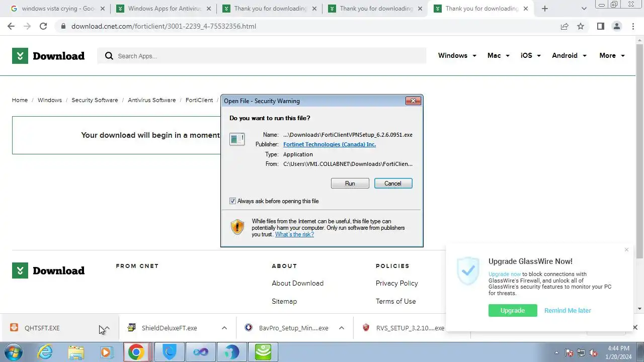Click Remind Me later link
Viewport: 644px width, 362px height.
click(568, 310)
